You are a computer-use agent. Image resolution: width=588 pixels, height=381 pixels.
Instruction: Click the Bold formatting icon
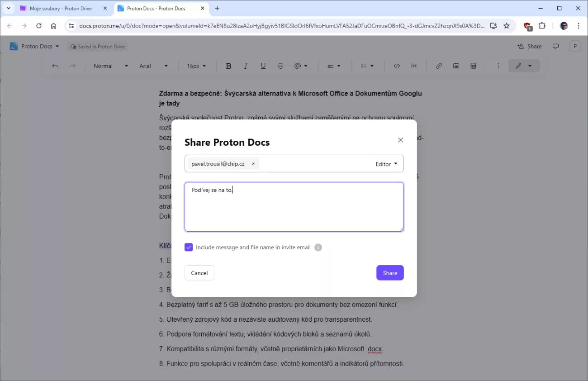pyautogui.click(x=228, y=66)
